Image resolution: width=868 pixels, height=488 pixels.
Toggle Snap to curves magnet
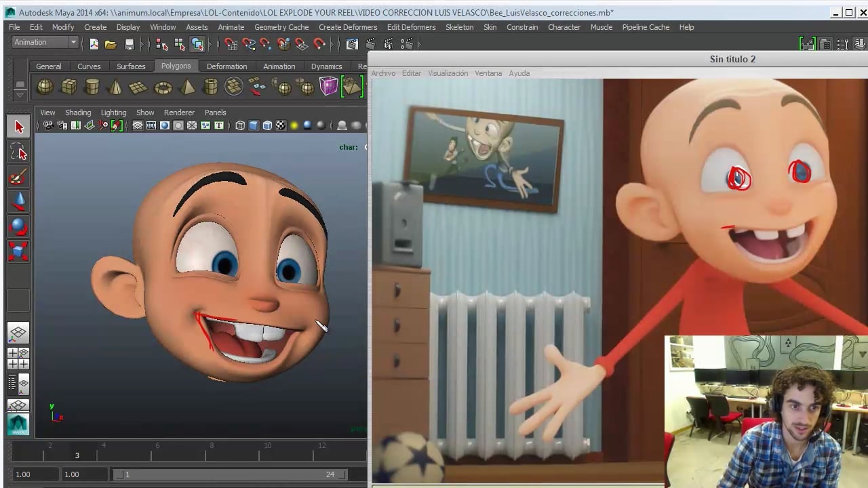[x=249, y=44]
